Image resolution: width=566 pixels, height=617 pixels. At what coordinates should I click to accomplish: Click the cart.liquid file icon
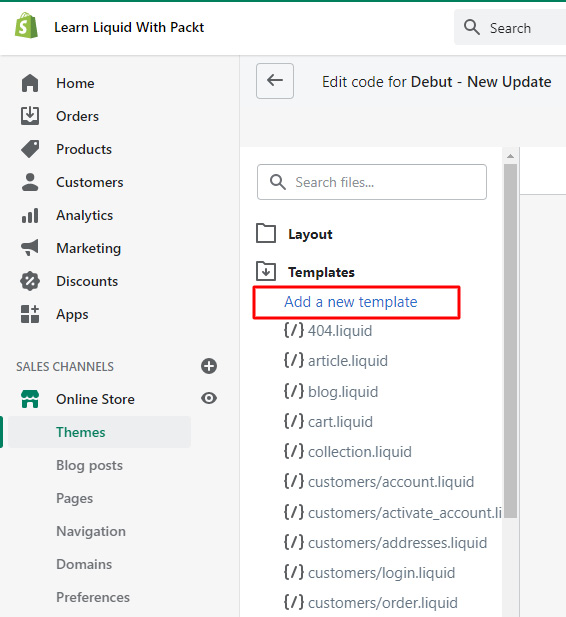coord(294,421)
